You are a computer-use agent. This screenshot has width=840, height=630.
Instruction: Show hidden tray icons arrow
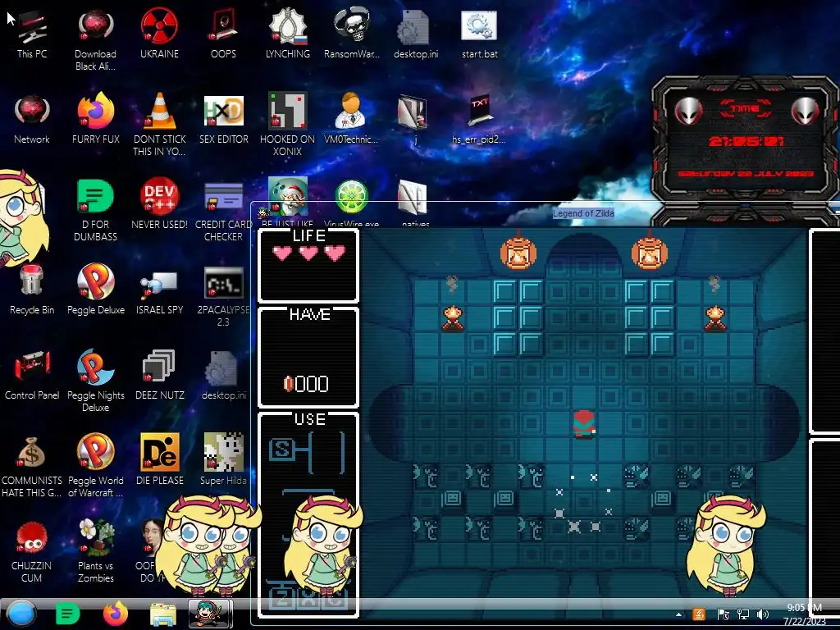tap(678, 615)
